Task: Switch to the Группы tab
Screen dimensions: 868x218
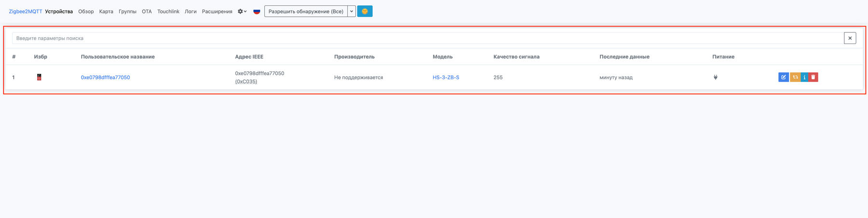Action: [x=127, y=11]
